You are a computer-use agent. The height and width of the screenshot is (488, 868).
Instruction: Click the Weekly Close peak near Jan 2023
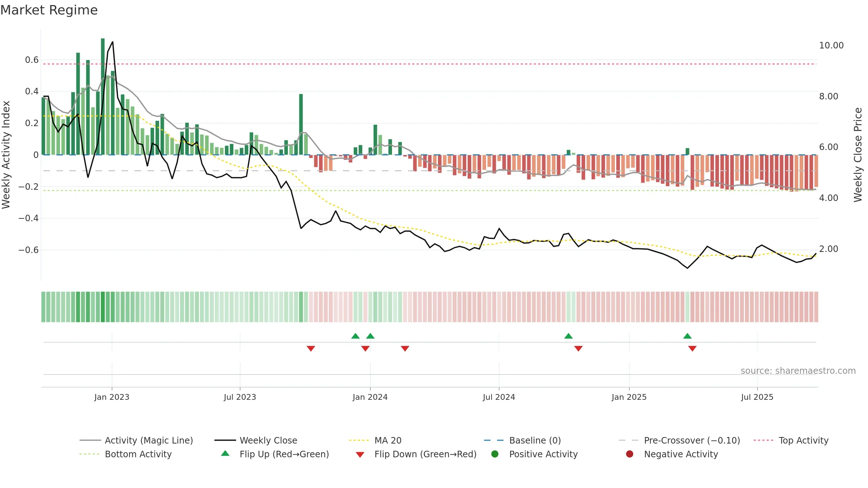coord(112,42)
